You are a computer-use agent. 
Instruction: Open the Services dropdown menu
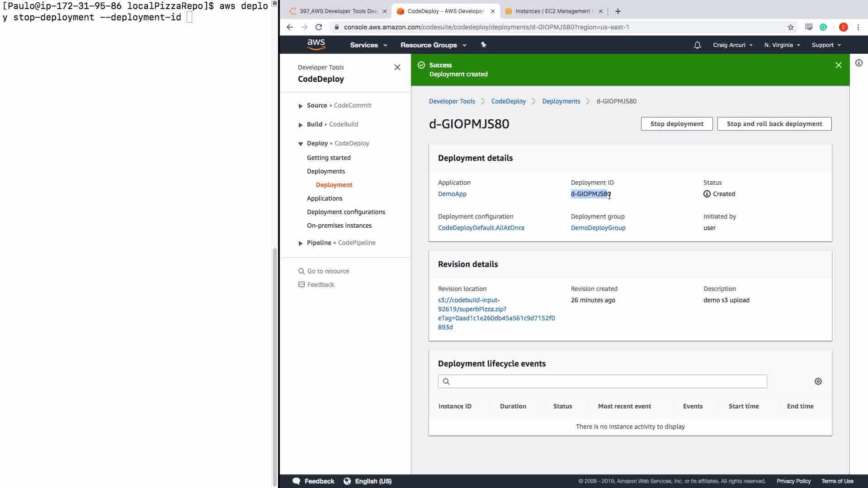click(x=368, y=45)
